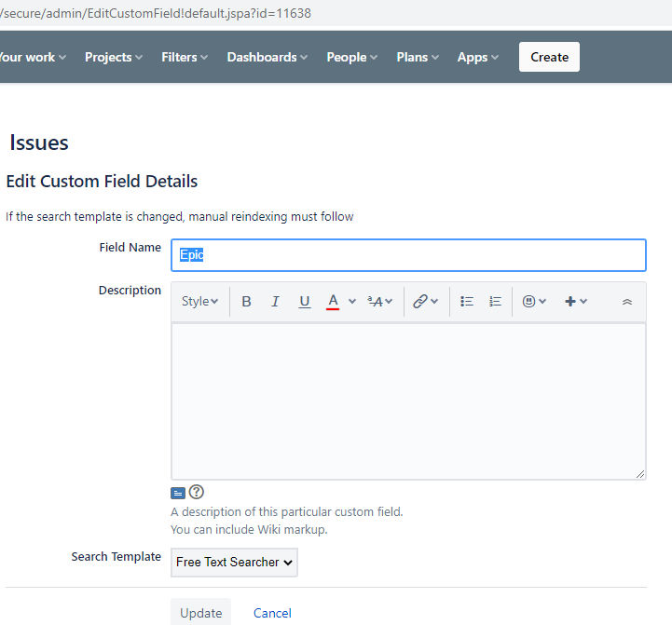Open the Plans menu
This screenshot has height=625, width=672.
tap(418, 57)
